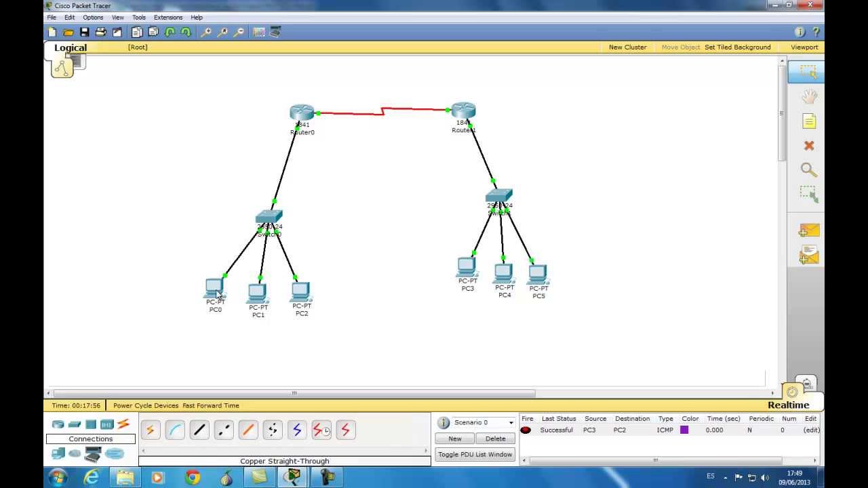Open the Activity Wizard toolbar icon
Image resolution: width=868 pixels, height=488 pixels.
click(x=117, y=32)
